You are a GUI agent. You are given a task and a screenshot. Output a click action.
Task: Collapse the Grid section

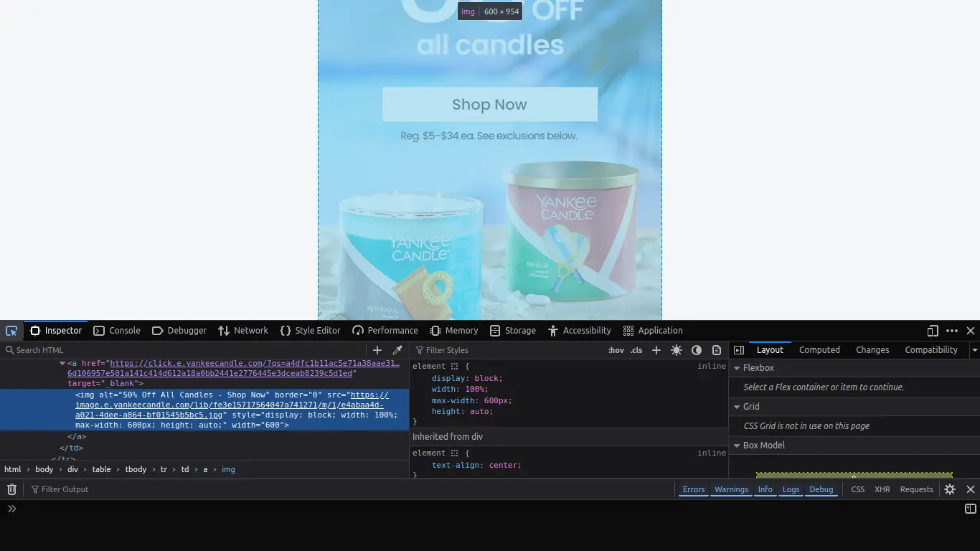pyautogui.click(x=736, y=407)
